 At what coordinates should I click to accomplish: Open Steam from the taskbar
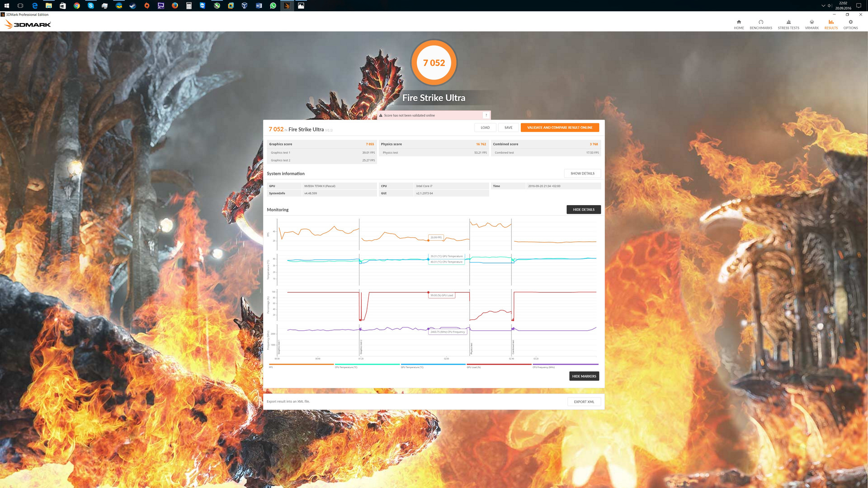[x=133, y=6]
